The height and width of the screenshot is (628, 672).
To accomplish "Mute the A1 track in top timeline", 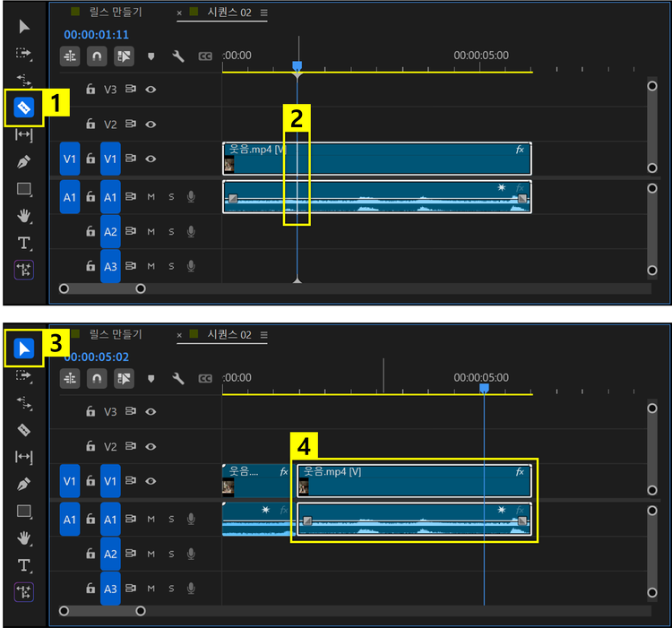I will [x=151, y=197].
